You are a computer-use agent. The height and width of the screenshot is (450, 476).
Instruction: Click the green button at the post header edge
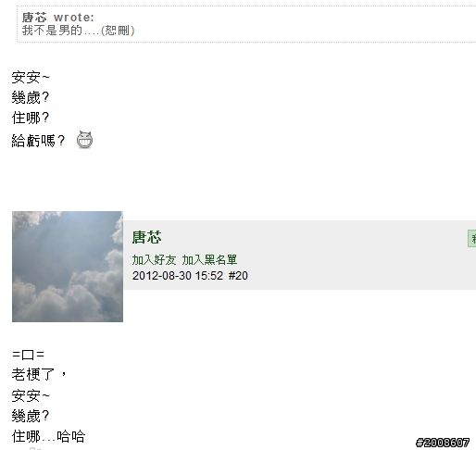pyautogui.click(x=472, y=238)
